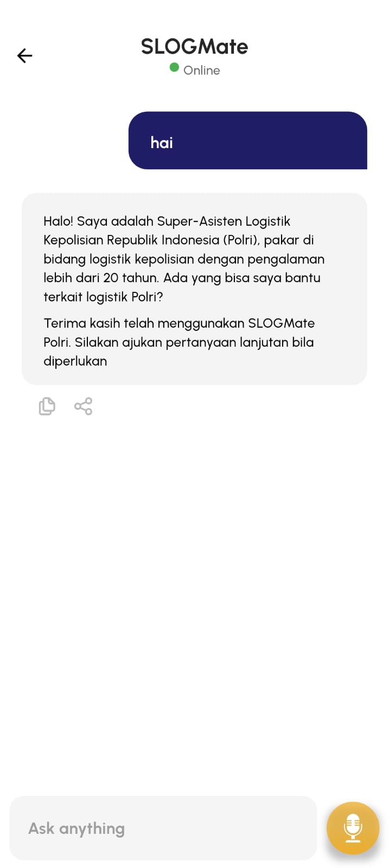The width and height of the screenshot is (389, 868).
Task: Select the overlapping-pages copy icon below the reply
Action: pos(47,406)
